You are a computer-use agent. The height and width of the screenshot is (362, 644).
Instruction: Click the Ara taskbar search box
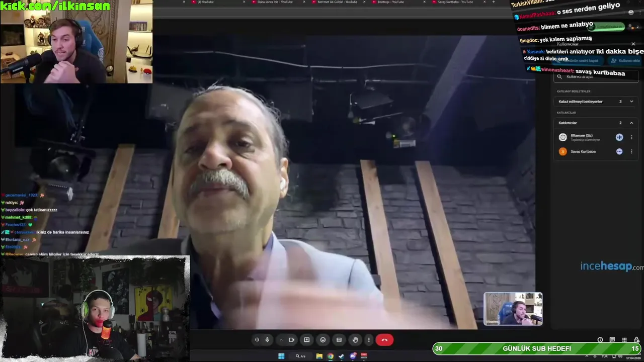pyautogui.click(x=301, y=356)
